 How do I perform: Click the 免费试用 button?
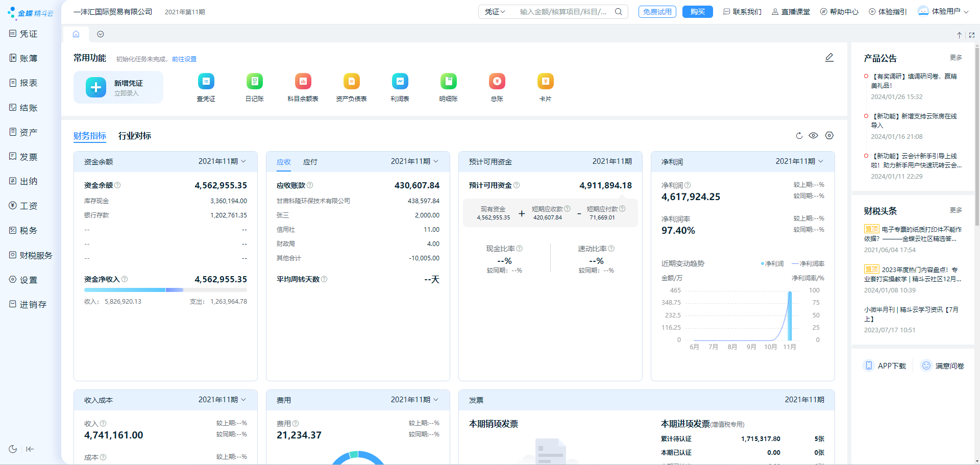click(657, 12)
